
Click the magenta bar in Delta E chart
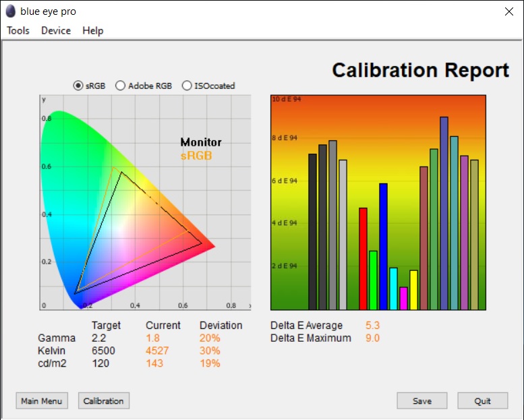coord(403,298)
